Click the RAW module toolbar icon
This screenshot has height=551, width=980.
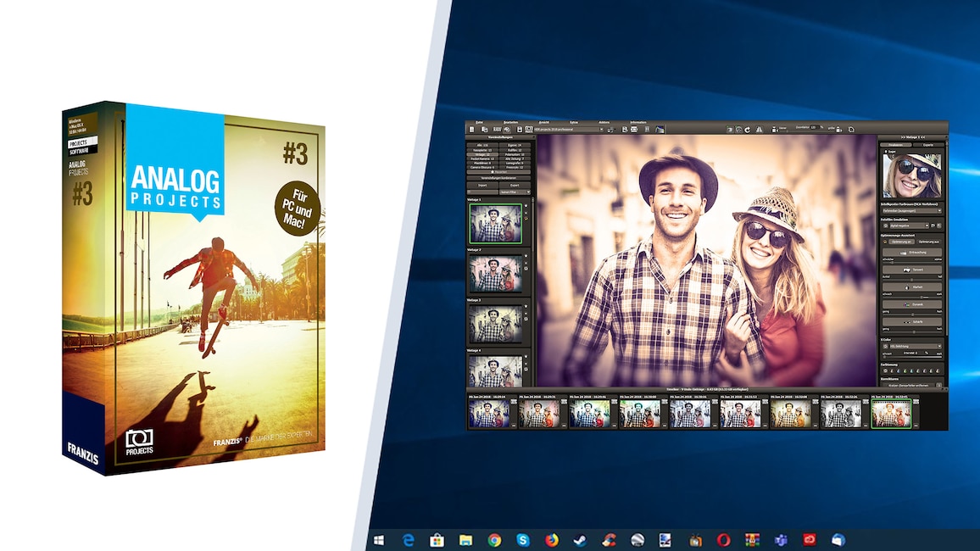[497, 130]
